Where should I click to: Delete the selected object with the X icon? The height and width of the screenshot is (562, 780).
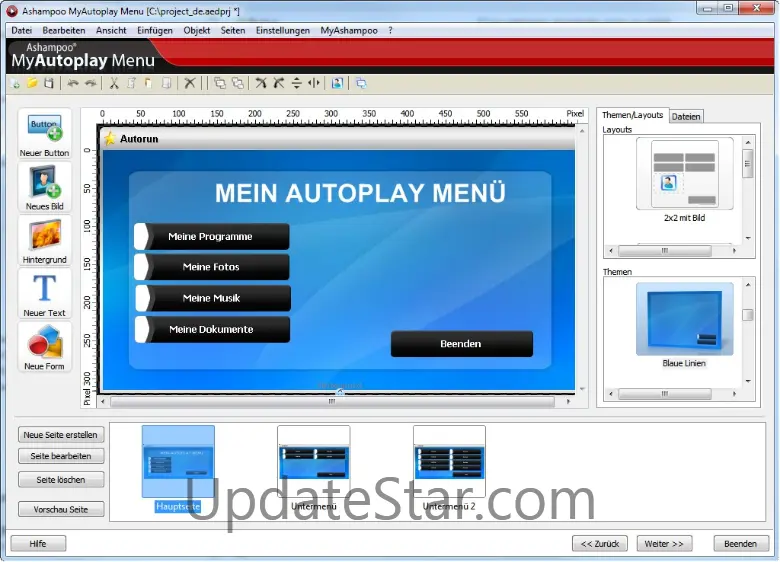(x=190, y=83)
